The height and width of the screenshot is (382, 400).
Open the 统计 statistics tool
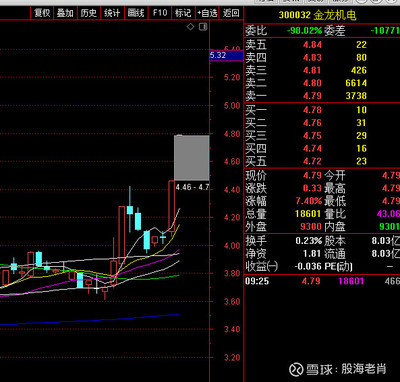click(x=112, y=13)
